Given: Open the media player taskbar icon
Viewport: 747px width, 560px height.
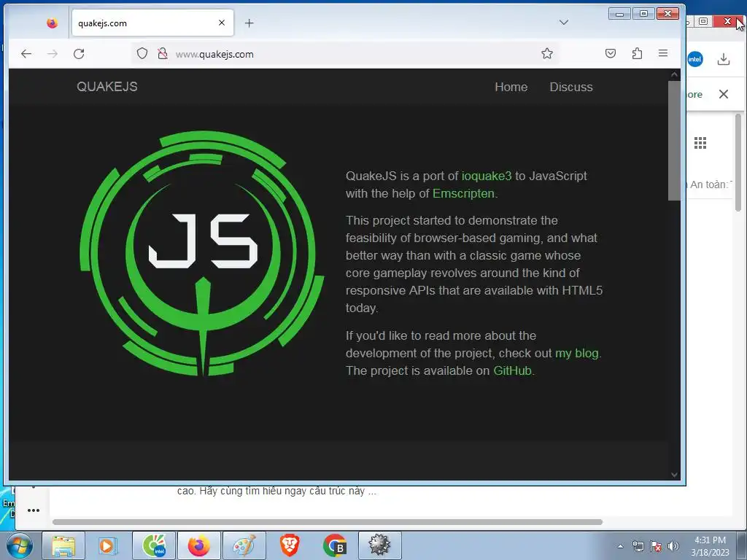Looking at the screenshot, I should 108,545.
